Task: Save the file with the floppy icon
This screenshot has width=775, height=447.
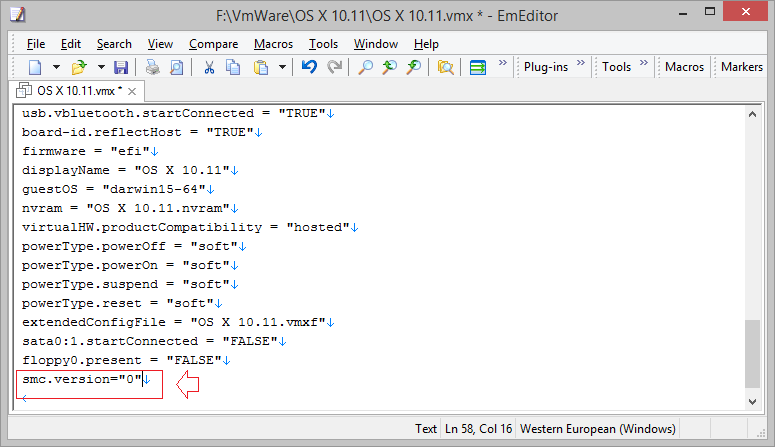Action: coord(121,67)
